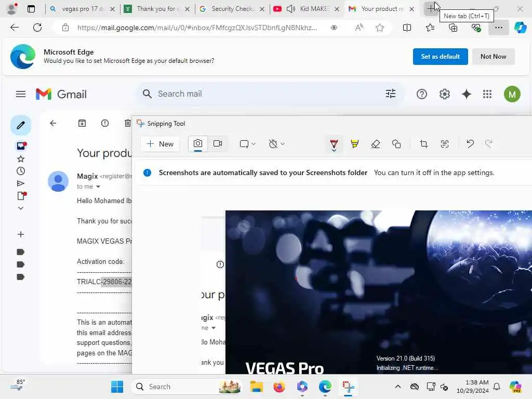Open File Explorer from the taskbar
The image size is (532, 399).
click(257, 387)
